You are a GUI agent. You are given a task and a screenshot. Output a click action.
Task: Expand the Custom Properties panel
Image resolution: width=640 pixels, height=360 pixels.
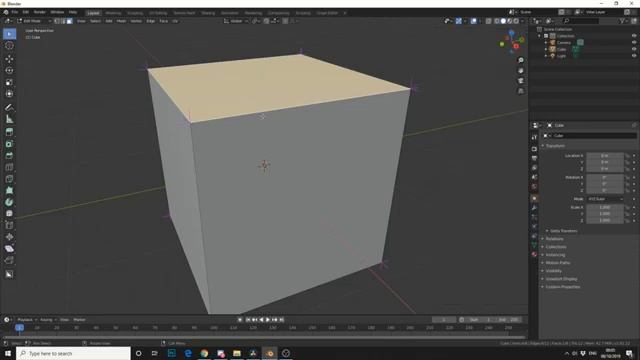tap(562, 287)
